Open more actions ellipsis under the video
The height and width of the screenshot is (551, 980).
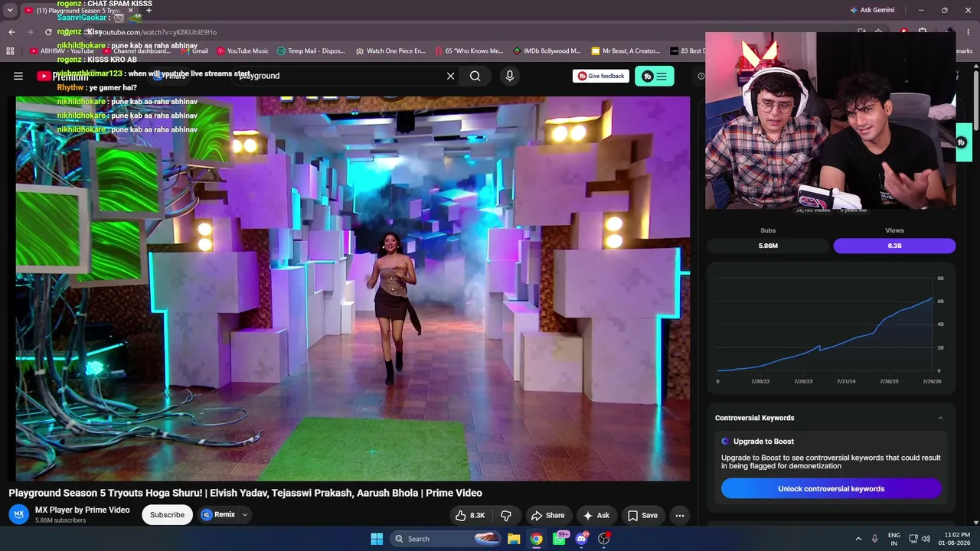click(x=679, y=515)
